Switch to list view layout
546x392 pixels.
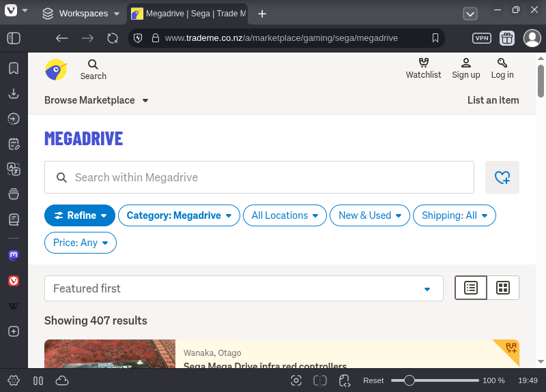tap(471, 288)
